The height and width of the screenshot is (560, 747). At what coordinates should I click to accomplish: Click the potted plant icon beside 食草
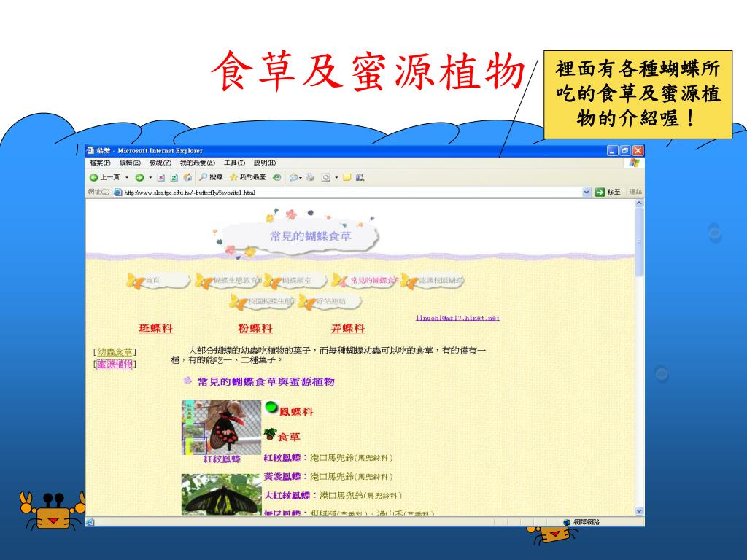click(x=270, y=434)
